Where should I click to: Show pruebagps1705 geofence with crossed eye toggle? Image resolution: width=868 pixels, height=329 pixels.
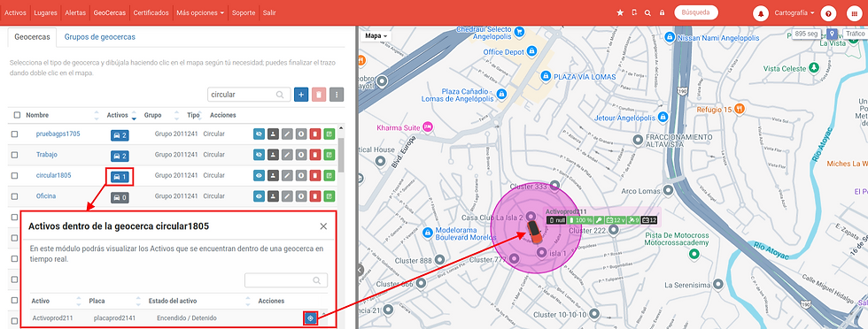click(259, 134)
